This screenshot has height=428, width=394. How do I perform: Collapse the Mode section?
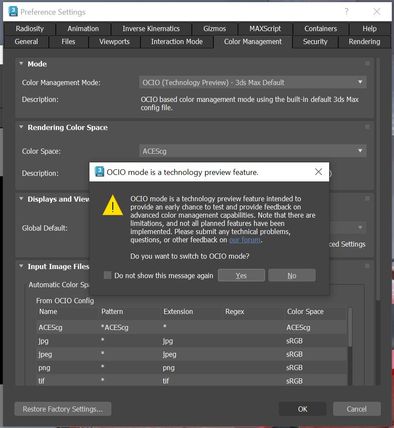(21, 63)
